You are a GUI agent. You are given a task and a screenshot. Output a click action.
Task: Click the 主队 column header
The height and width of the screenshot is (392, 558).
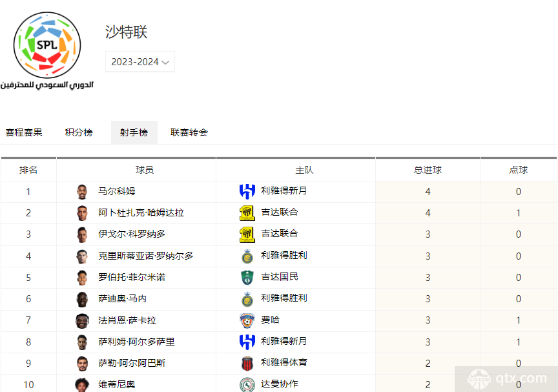[x=304, y=170]
